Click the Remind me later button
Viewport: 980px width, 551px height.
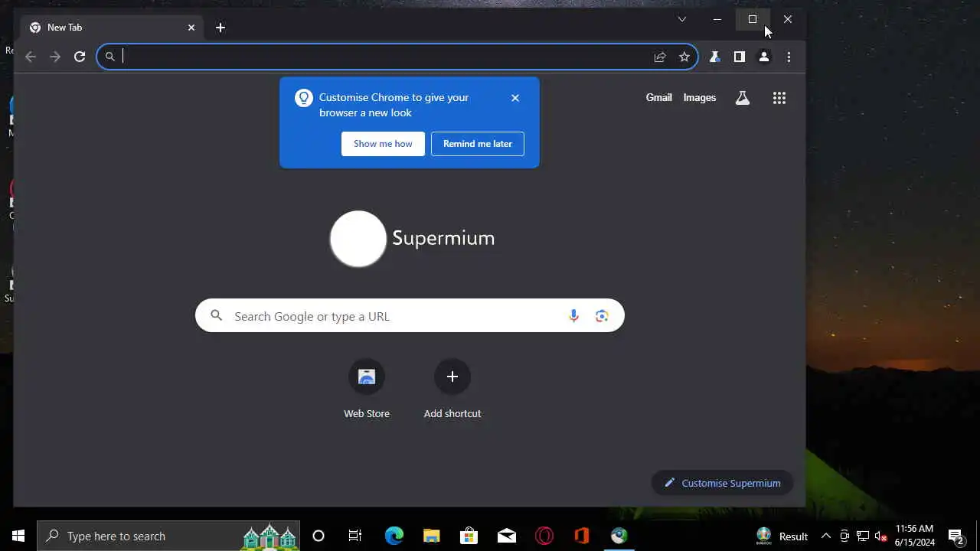pyautogui.click(x=478, y=144)
